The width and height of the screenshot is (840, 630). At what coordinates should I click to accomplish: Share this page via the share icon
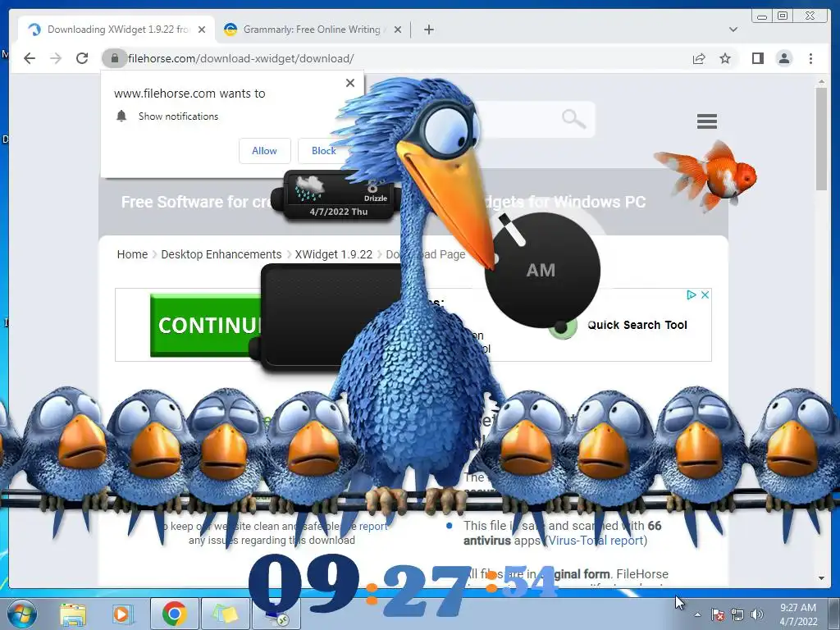pyautogui.click(x=699, y=58)
